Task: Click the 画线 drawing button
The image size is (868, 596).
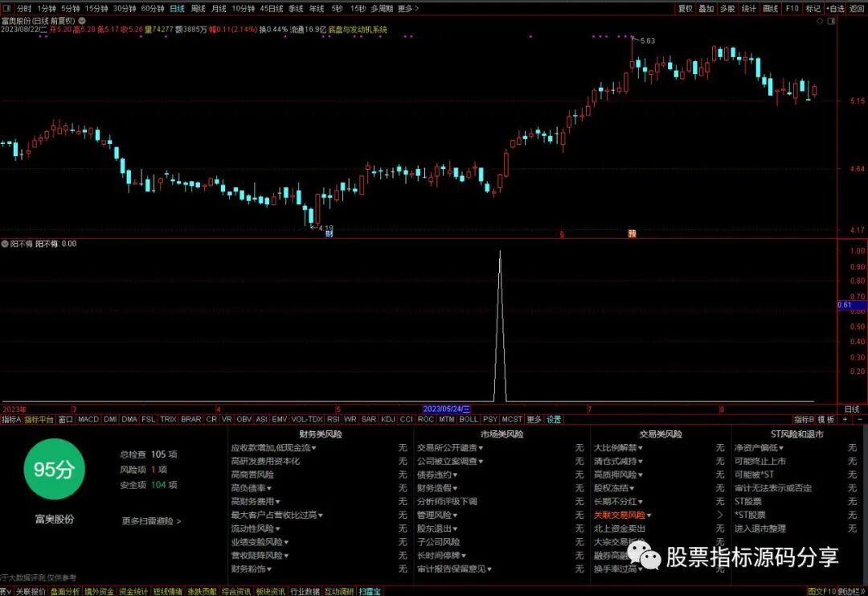Action: tap(771, 8)
